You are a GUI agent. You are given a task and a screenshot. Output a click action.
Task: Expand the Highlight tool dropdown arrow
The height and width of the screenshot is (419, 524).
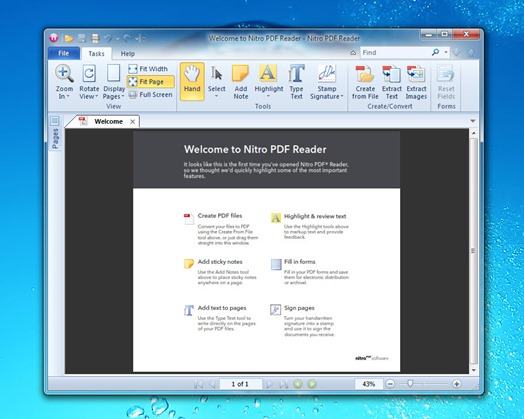tap(268, 97)
